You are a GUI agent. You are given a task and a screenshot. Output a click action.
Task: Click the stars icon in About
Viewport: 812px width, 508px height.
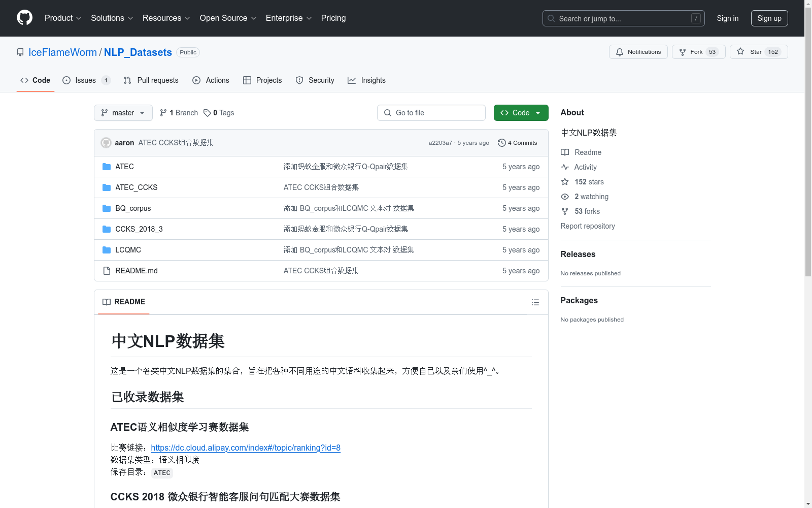[565, 182]
